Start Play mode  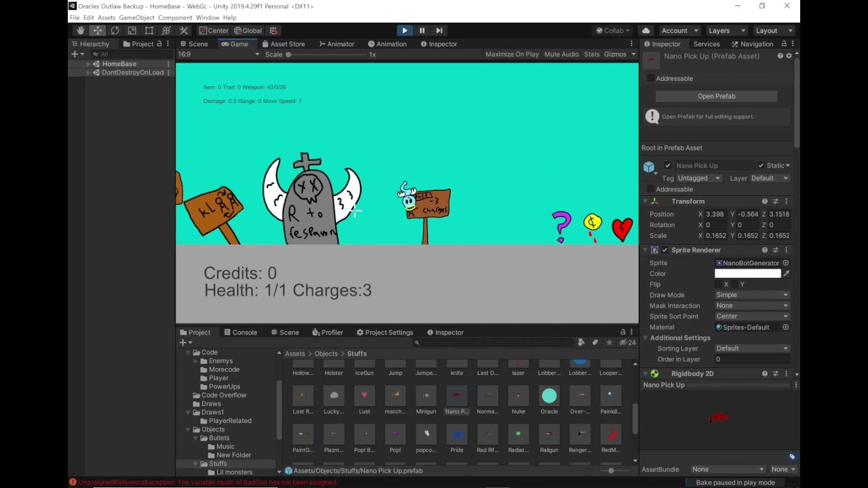click(404, 30)
